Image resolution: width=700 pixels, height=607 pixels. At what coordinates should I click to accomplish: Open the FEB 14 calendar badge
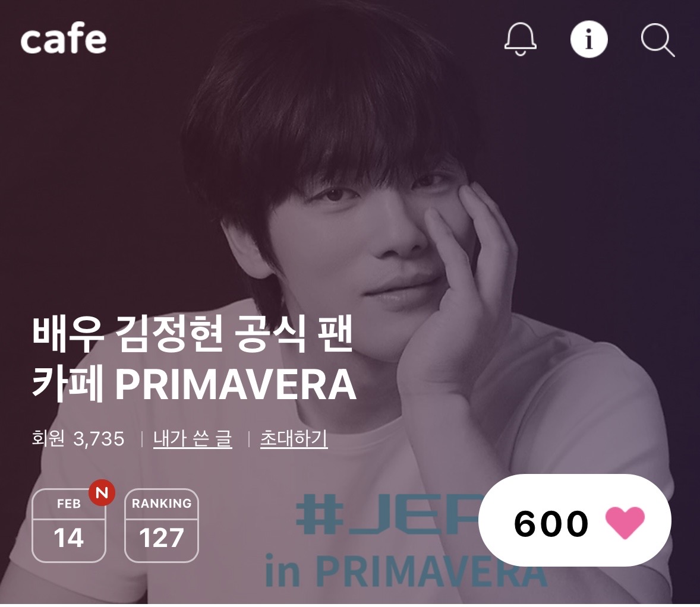click(x=69, y=525)
